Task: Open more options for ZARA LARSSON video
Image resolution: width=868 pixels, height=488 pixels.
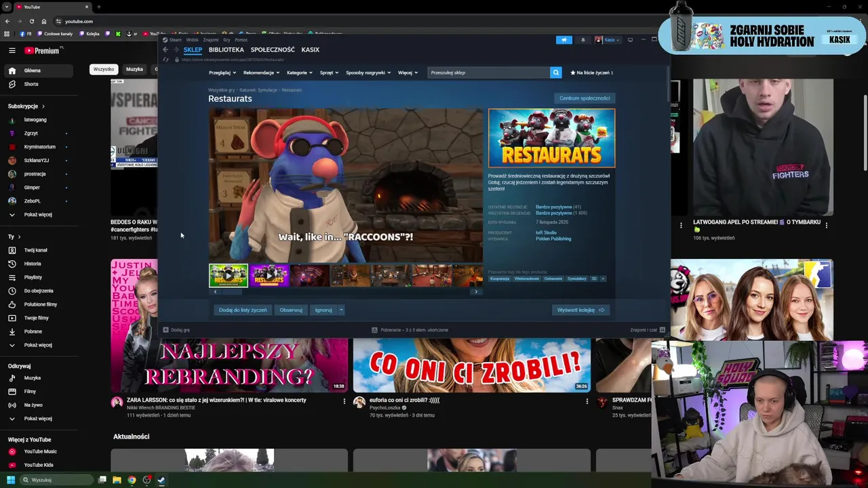Action: [344, 401]
